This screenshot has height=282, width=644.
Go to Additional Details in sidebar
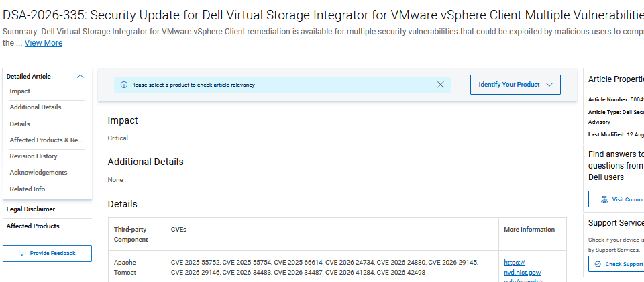(36, 107)
